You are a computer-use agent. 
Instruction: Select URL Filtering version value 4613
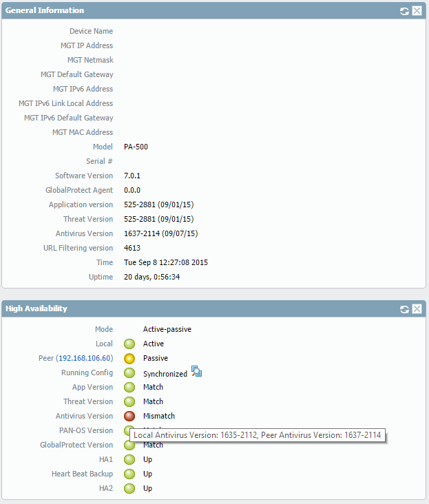click(132, 248)
